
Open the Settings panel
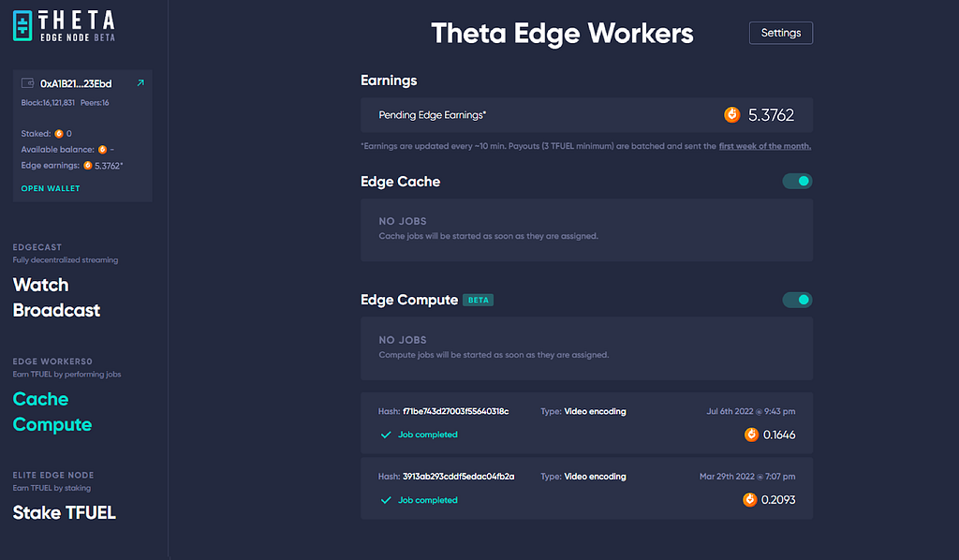pos(780,33)
